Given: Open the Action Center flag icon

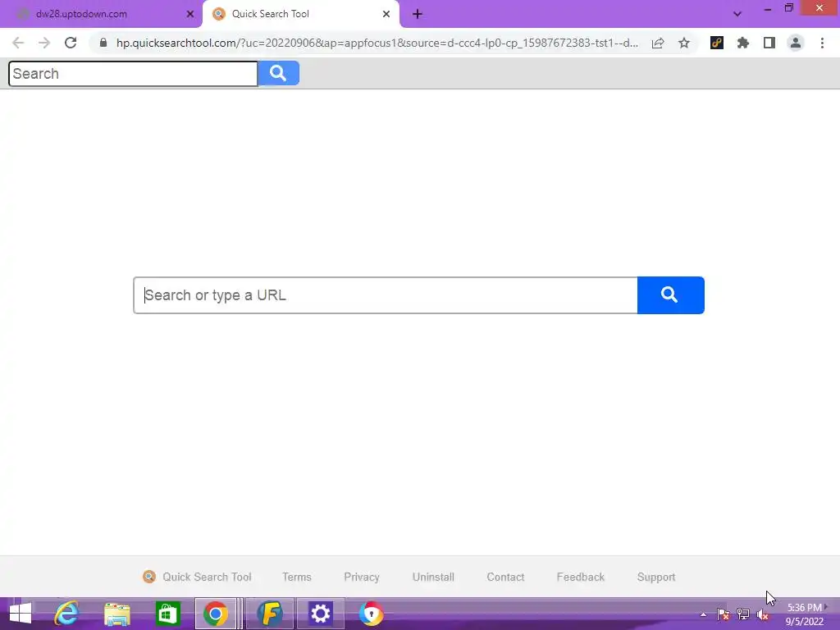Looking at the screenshot, I should [723, 614].
